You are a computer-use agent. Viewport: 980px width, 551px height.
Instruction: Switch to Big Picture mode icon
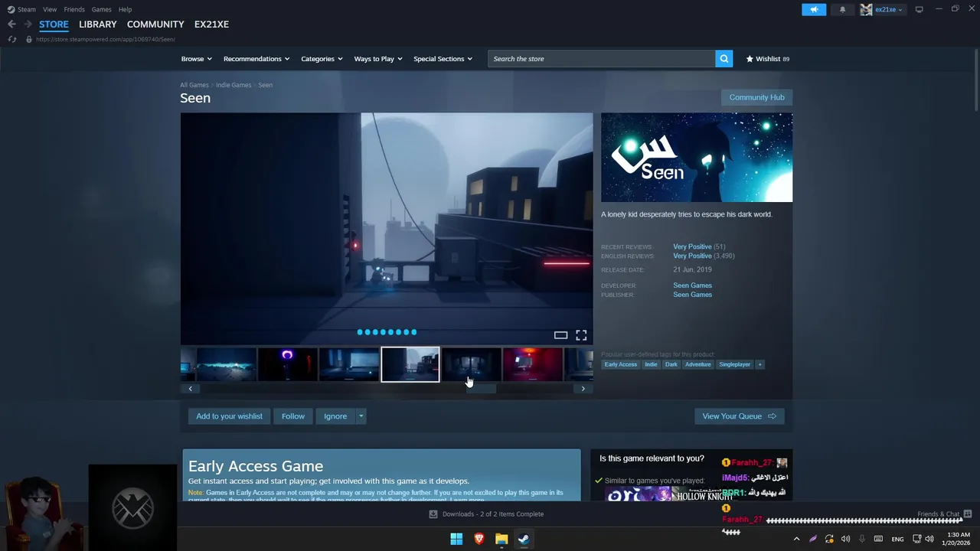(919, 9)
